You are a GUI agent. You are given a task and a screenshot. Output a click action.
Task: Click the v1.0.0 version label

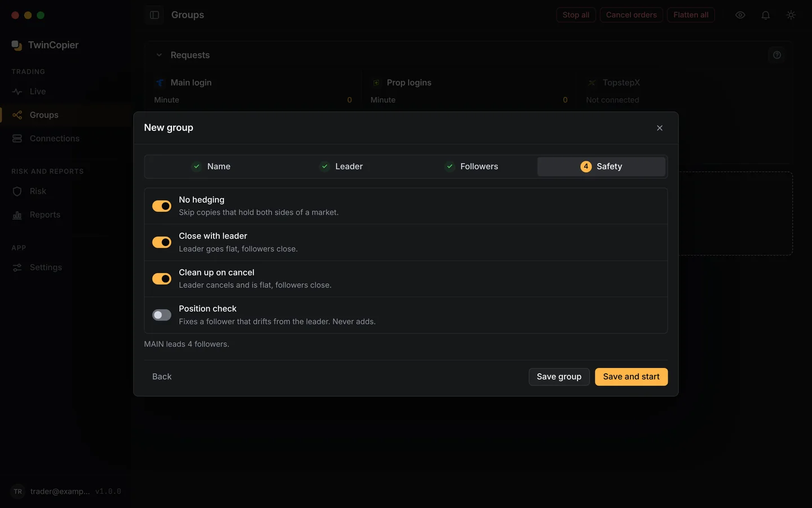[108, 492]
